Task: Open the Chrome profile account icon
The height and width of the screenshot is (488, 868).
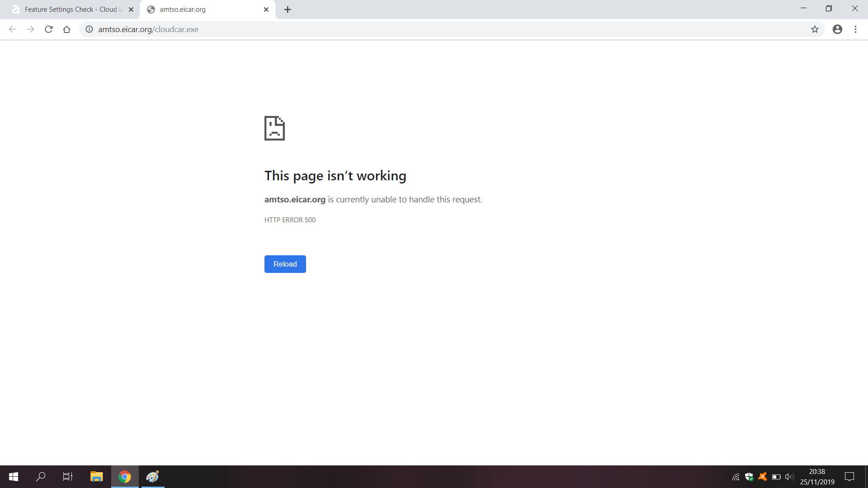Action: (x=837, y=29)
